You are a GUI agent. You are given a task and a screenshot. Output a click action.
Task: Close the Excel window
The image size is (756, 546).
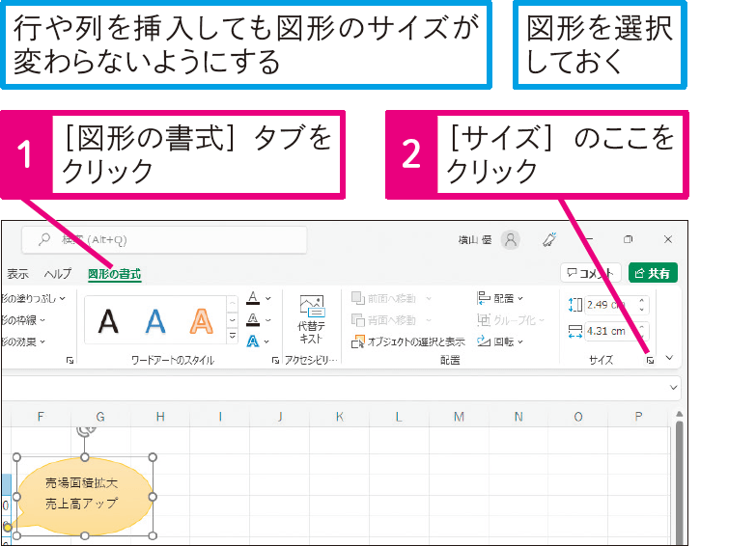click(x=668, y=239)
